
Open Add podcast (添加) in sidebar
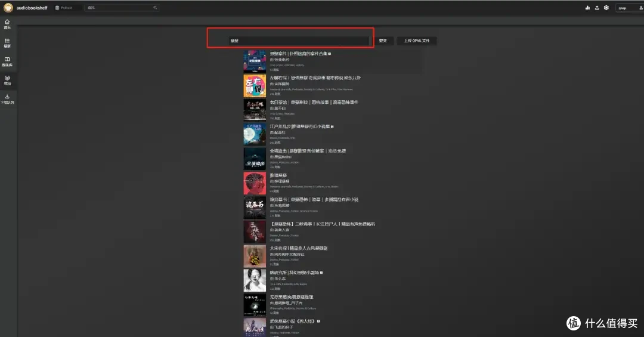point(7,80)
